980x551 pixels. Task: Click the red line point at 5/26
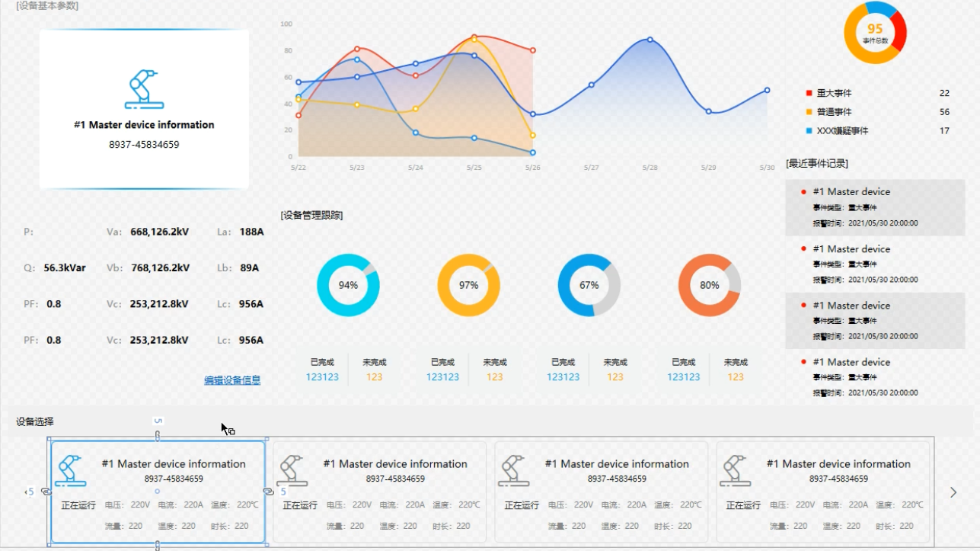tap(533, 50)
